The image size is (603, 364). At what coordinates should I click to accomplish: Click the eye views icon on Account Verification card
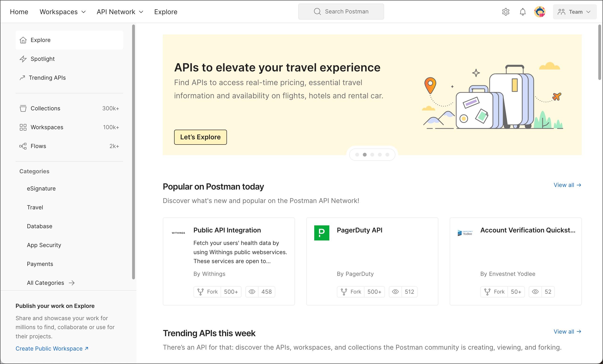pos(535,292)
